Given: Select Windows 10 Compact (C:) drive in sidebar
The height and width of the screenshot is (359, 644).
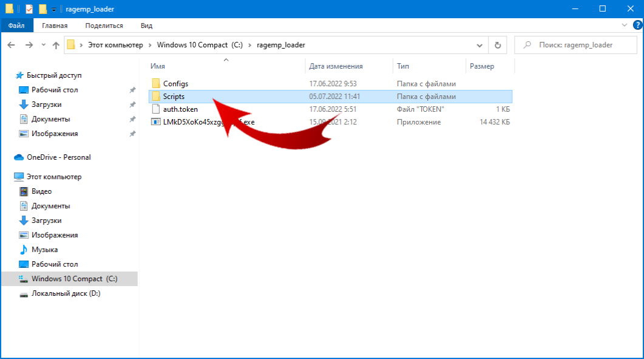Looking at the screenshot, I should pyautogui.click(x=68, y=278).
